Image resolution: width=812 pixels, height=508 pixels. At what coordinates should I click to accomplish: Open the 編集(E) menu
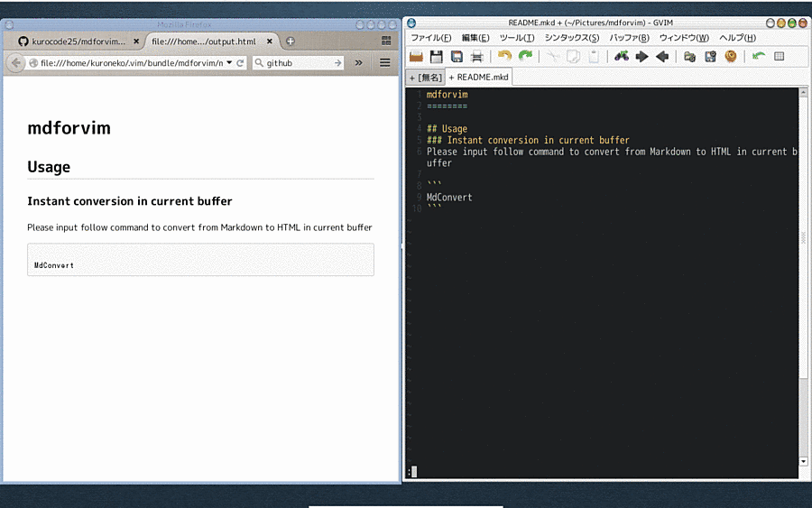click(x=475, y=38)
